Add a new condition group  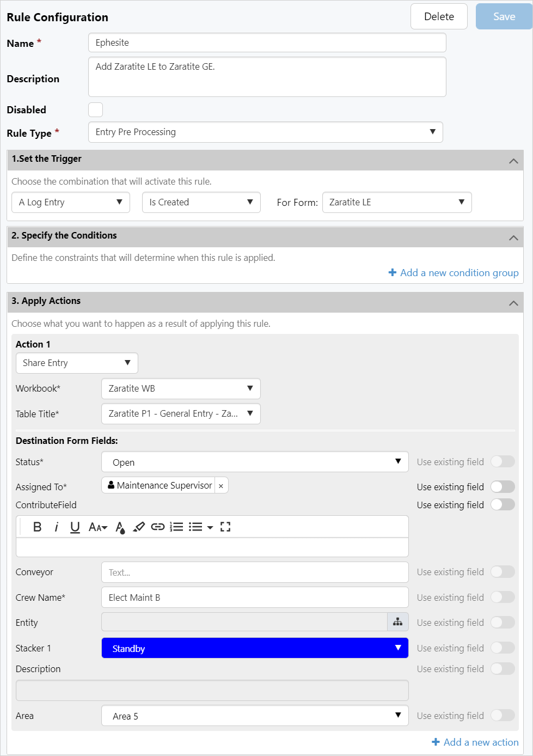pos(454,273)
